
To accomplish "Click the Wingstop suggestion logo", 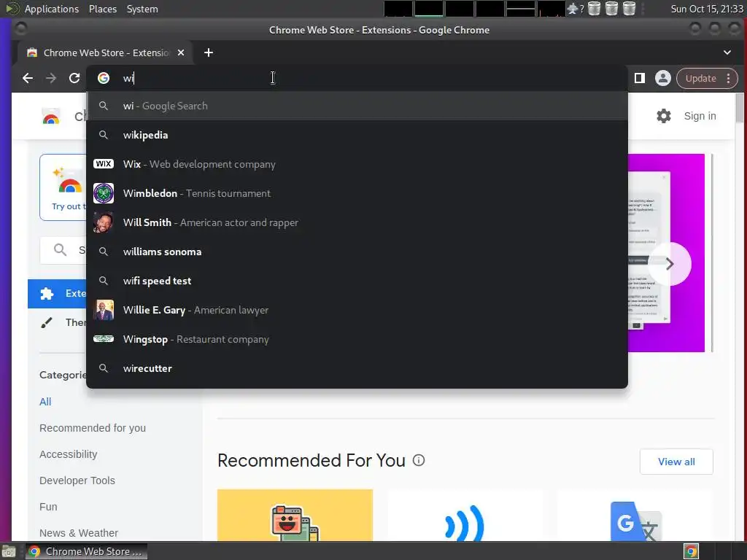I will pyautogui.click(x=104, y=338).
